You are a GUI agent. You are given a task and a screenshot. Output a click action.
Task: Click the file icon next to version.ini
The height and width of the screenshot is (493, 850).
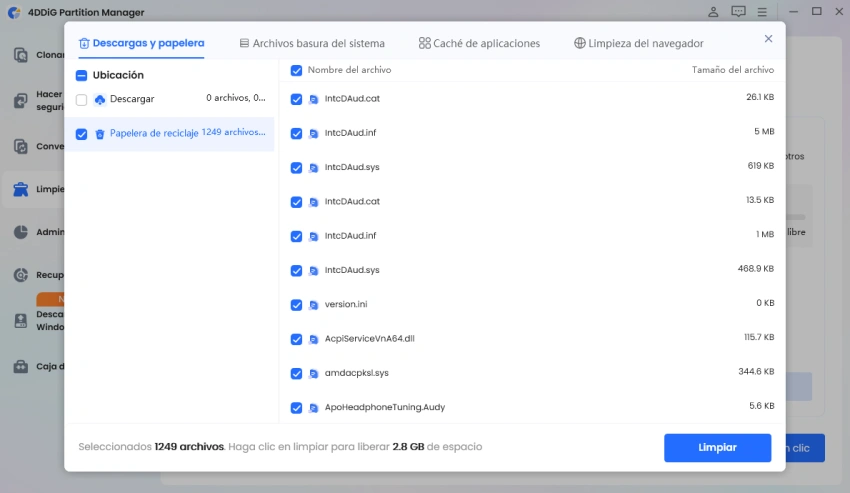click(x=313, y=305)
